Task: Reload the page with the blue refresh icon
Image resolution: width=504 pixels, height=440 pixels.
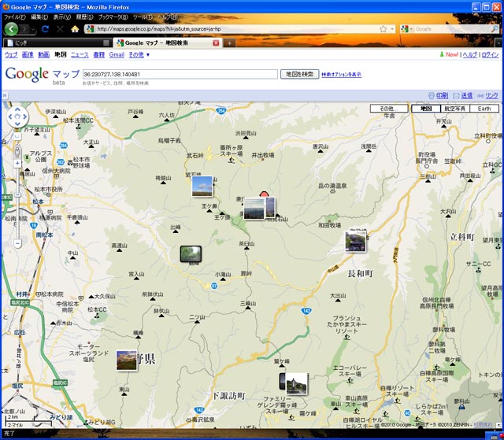Action: pos(46,29)
